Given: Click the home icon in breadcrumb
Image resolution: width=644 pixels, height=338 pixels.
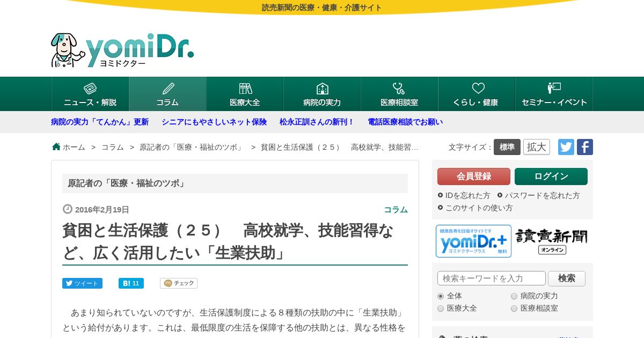Looking at the screenshot, I should point(56,146).
